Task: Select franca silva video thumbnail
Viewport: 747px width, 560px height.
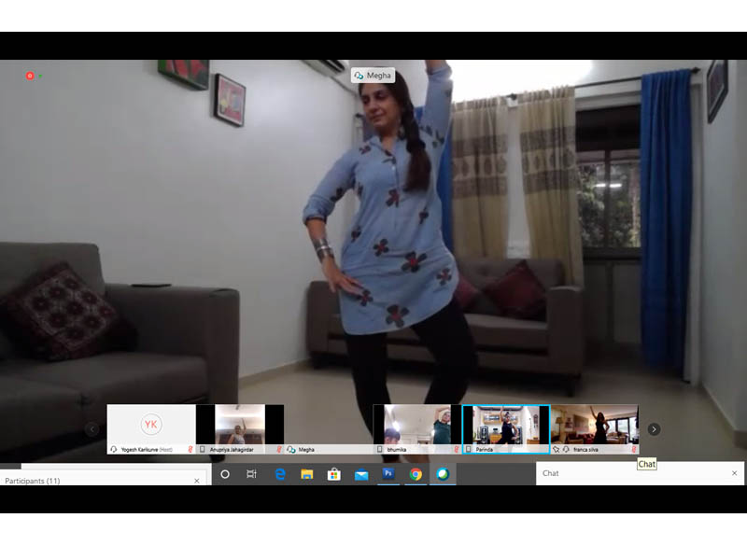Action: point(595,425)
